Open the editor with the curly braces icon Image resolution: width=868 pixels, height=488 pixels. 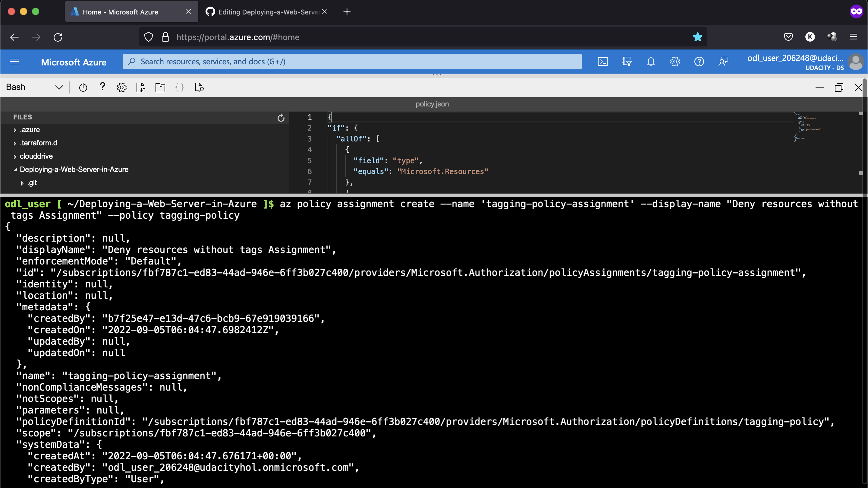tap(180, 87)
